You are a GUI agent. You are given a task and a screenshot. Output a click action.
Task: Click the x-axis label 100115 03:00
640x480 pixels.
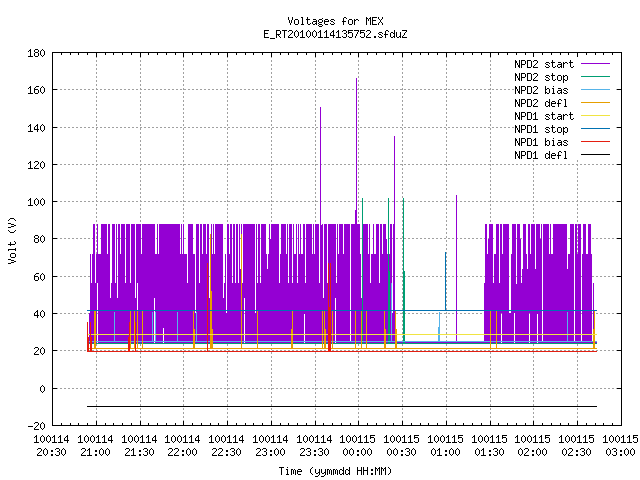620,446
